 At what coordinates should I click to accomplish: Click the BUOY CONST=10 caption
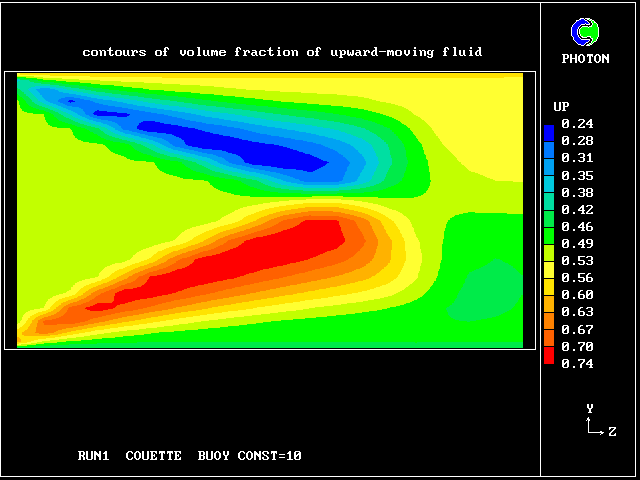pos(249,456)
